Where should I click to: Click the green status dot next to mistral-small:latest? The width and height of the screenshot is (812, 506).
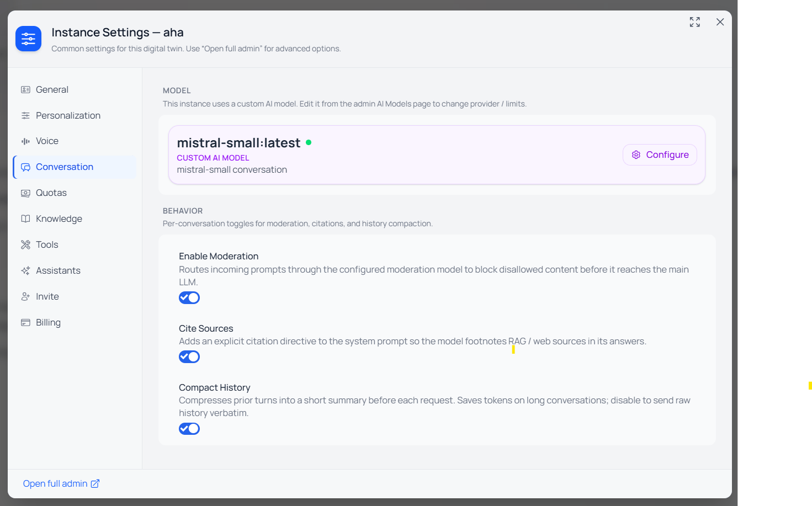[x=309, y=142]
